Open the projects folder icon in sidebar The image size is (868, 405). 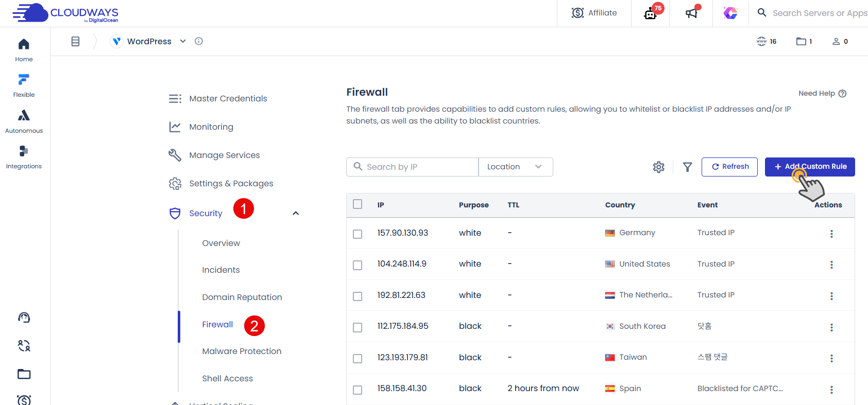click(x=24, y=374)
